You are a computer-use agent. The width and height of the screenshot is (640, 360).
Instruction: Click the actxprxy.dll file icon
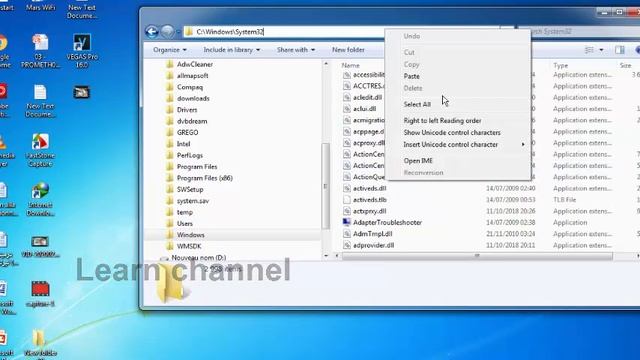(x=347, y=211)
